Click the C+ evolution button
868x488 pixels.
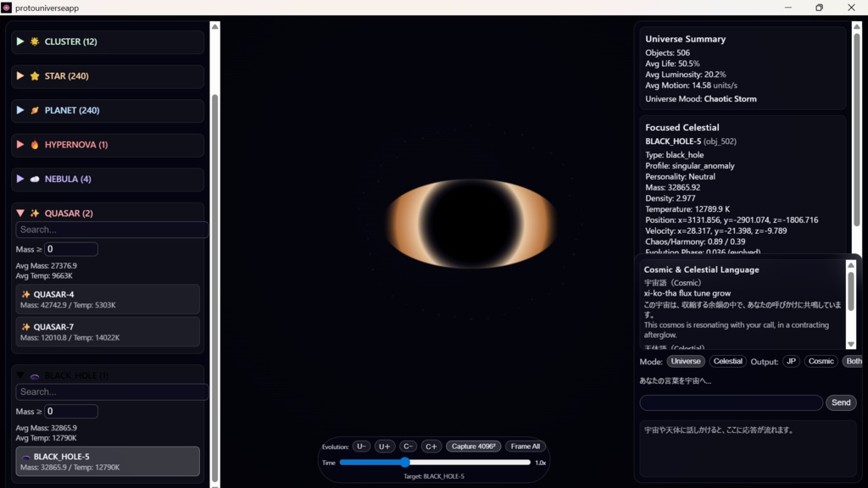[x=431, y=446]
